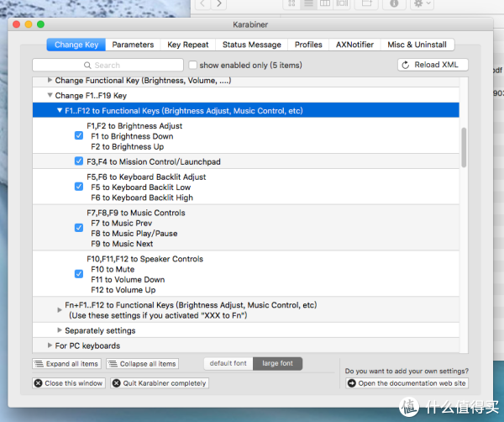
Task: Expand Fn+F1..F12 to Functional Keys group
Action: (x=60, y=310)
